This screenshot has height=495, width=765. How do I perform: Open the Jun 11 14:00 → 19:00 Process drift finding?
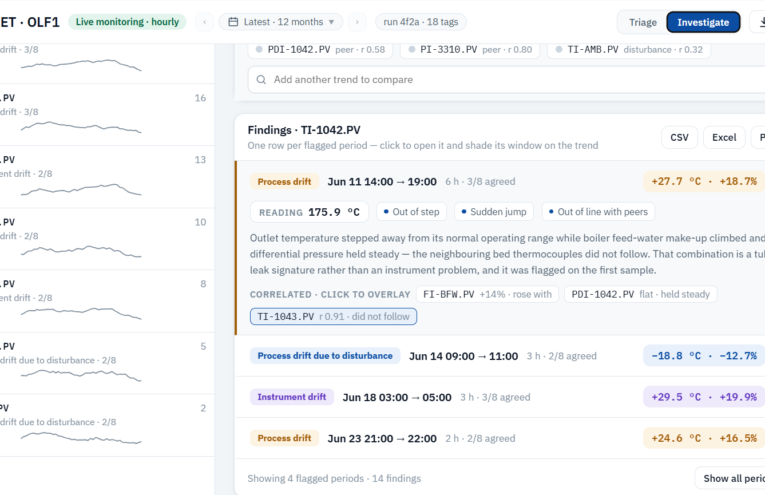[x=500, y=181]
